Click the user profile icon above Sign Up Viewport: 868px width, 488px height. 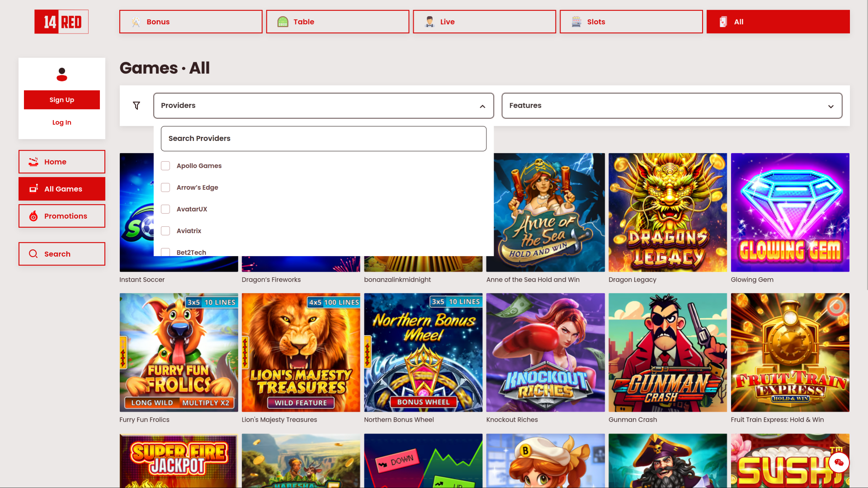coord(61,75)
